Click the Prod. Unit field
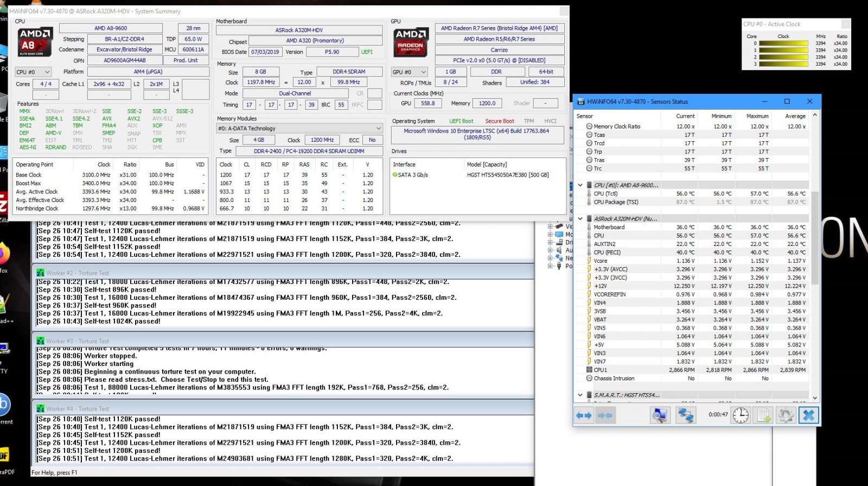This screenshot has height=486, width=868. pos(186,60)
